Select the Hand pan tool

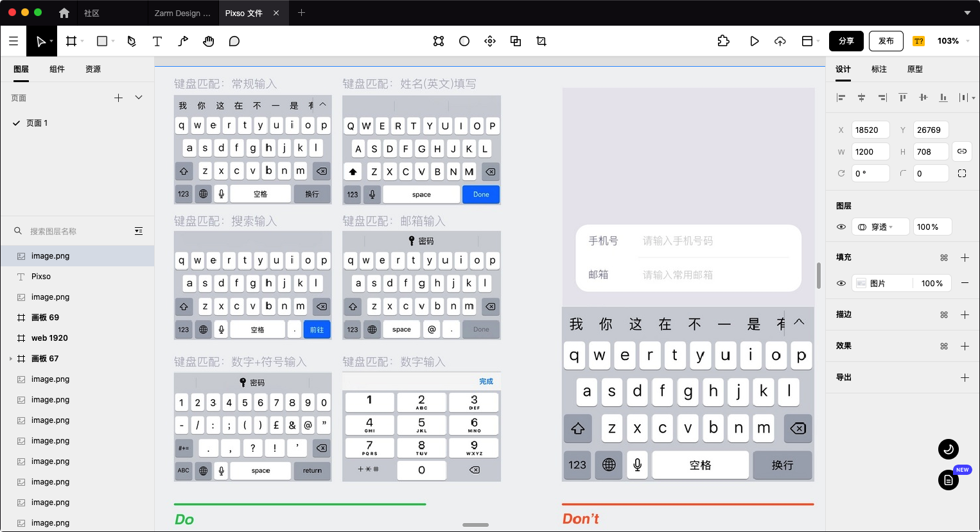(x=208, y=41)
